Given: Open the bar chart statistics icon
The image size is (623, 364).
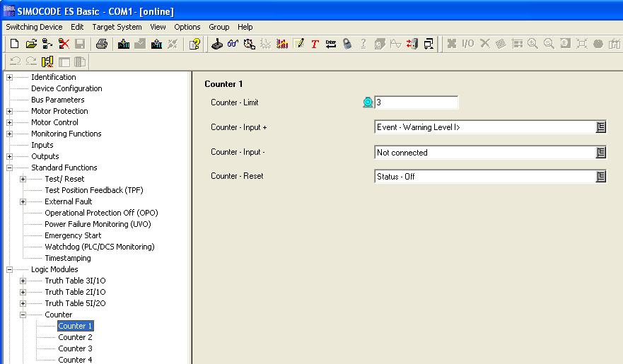Looking at the screenshot, I should pyautogui.click(x=282, y=44).
